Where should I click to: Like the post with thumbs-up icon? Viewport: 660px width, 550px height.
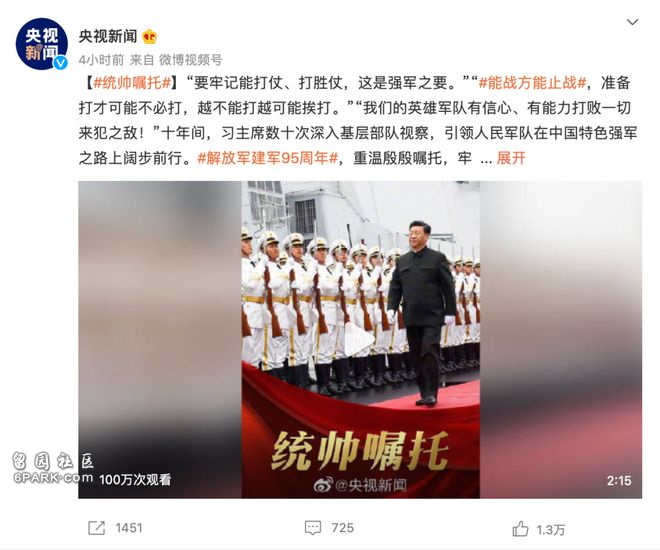click(520, 529)
